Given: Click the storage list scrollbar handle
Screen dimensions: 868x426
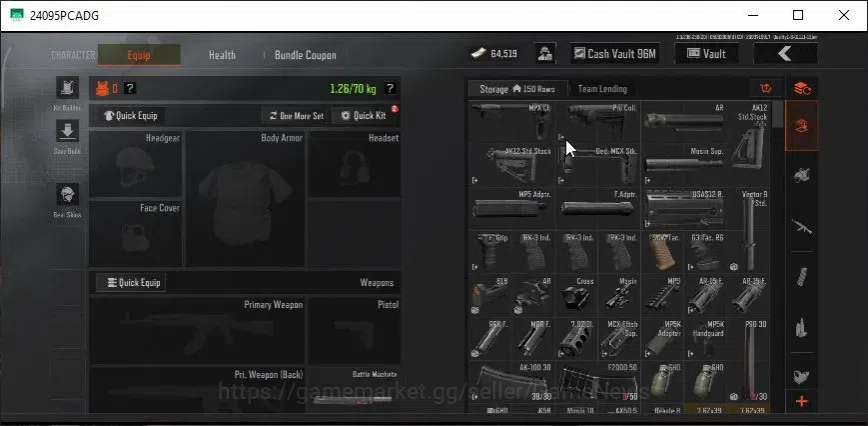Looking at the screenshot, I should click(778, 114).
